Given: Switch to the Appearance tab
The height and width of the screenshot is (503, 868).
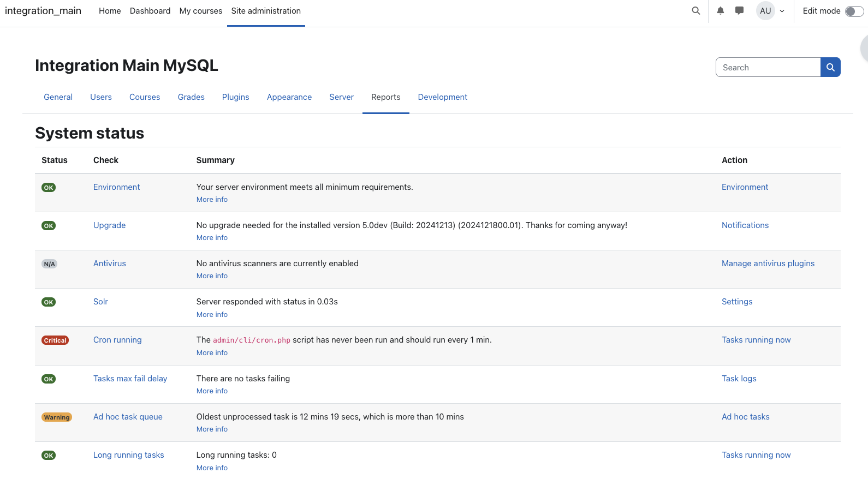Looking at the screenshot, I should [289, 97].
